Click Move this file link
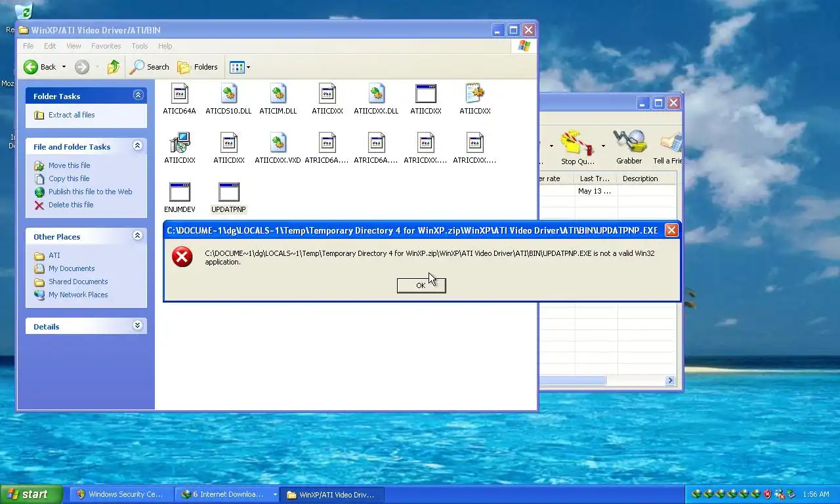The image size is (840, 504). click(69, 165)
